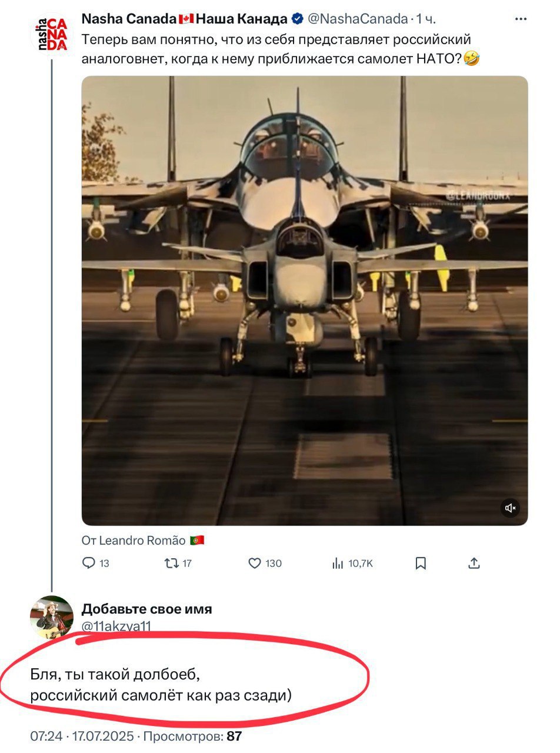The width and height of the screenshot is (560, 753).
Task: Click the blue verified badge
Action: (x=298, y=19)
